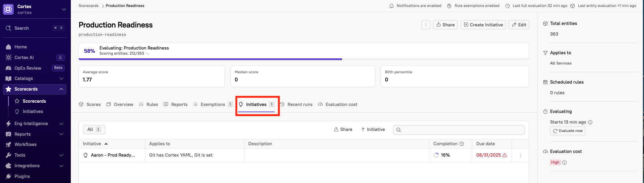Switch to the Rules tab

[x=149, y=105]
